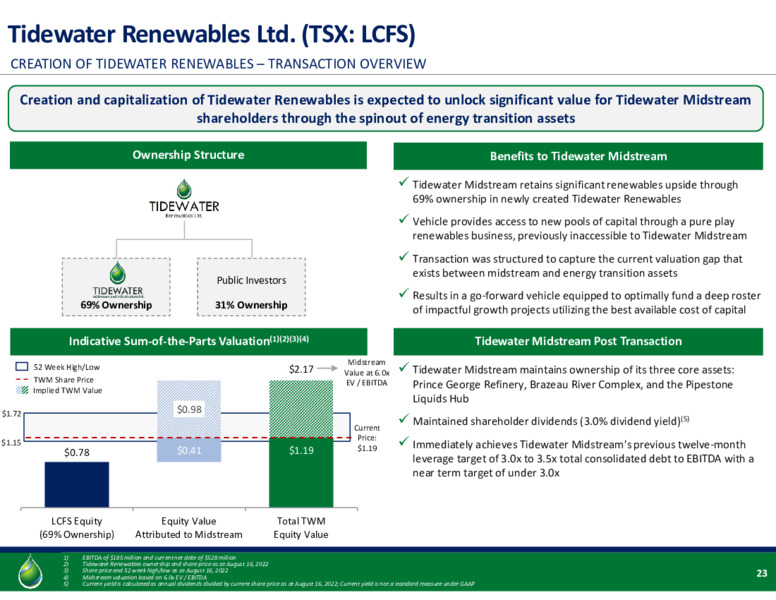
Task: Click the summary callout box about unlocking value
Action: point(386,109)
